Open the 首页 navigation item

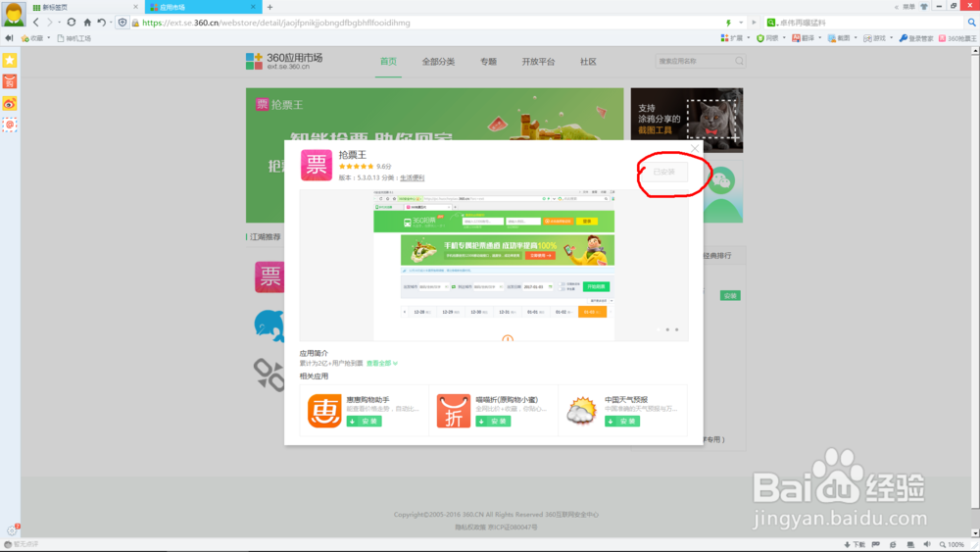388,61
